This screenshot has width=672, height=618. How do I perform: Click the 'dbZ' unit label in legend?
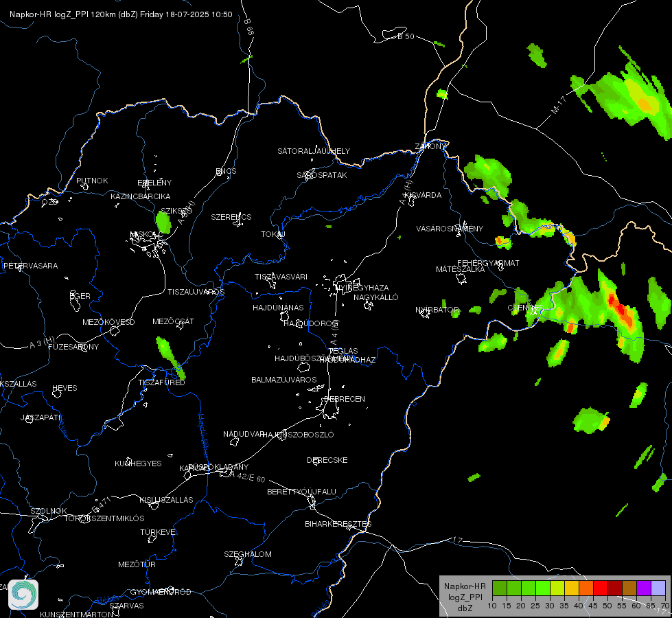tap(465, 608)
